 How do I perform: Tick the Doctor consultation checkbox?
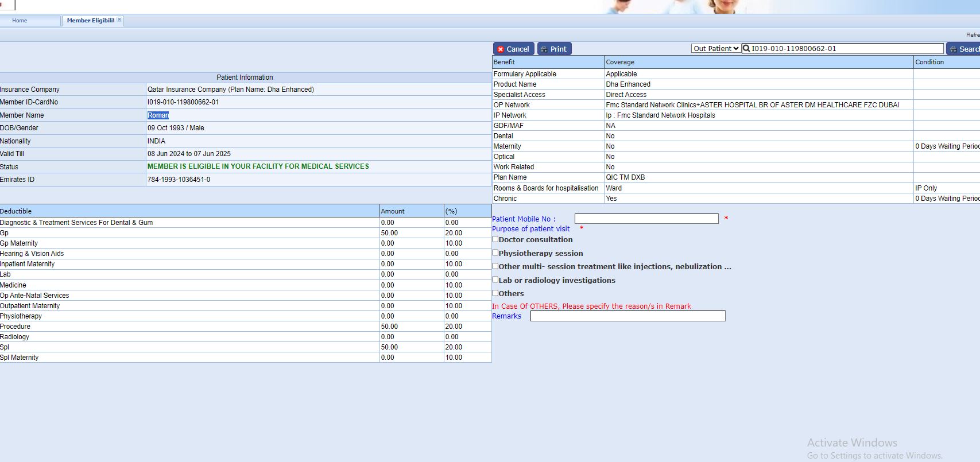tap(495, 239)
